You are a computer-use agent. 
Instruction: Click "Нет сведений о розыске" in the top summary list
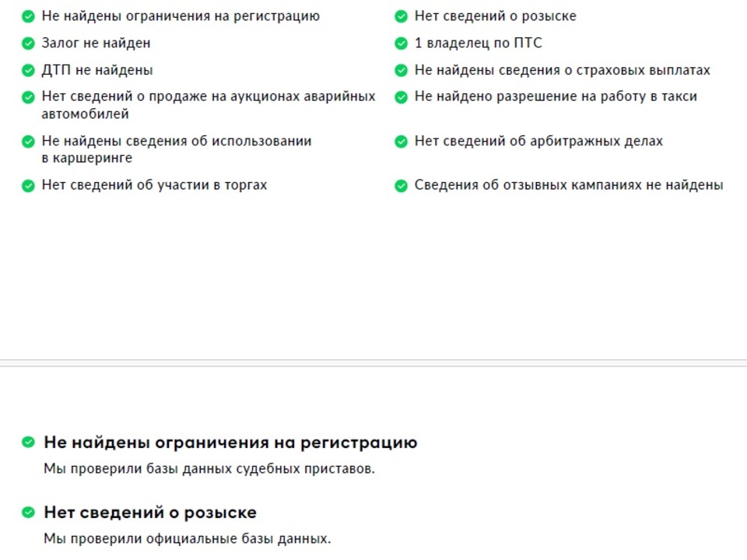[495, 16]
